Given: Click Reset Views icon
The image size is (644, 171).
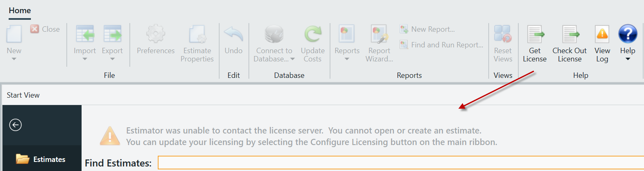Looking at the screenshot, I should point(503,34).
